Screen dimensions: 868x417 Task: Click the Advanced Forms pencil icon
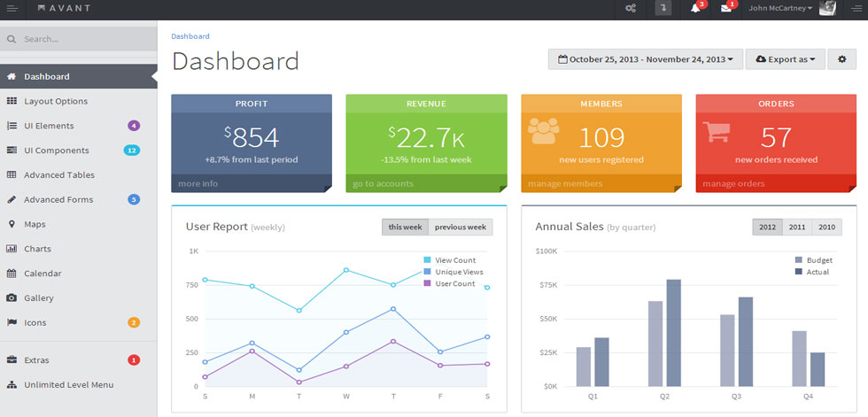pos(12,200)
